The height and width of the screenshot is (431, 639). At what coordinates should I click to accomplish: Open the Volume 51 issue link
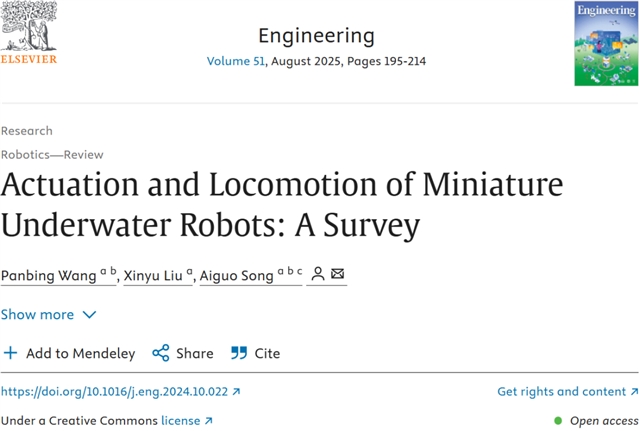[x=235, y=61]
